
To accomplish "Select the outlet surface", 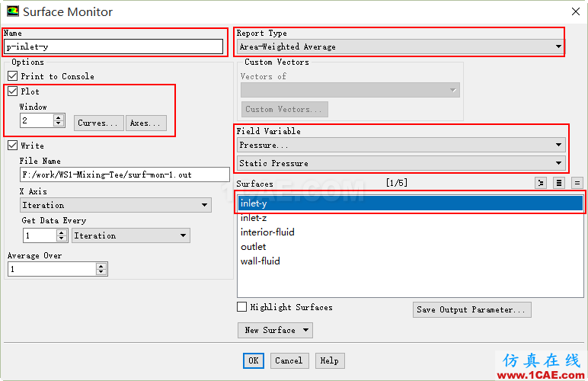I will point(411,247).
